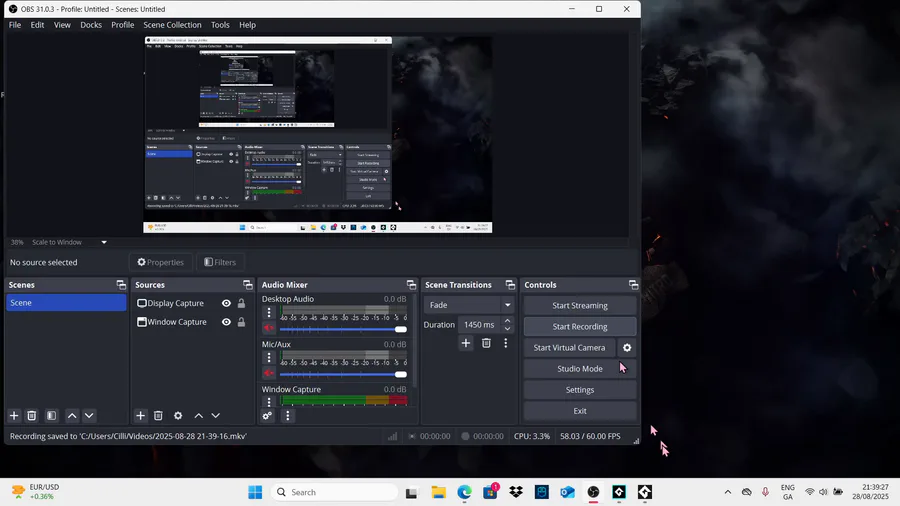900x506 pixels.
Task: Open Desktop Audio options three-dot menu
Action: (269, 313)
